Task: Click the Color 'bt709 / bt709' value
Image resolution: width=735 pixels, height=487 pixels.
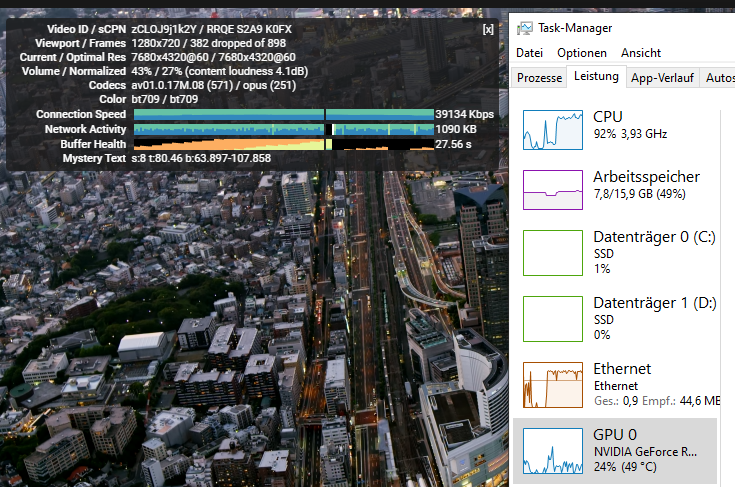Action: pos(165,100)
